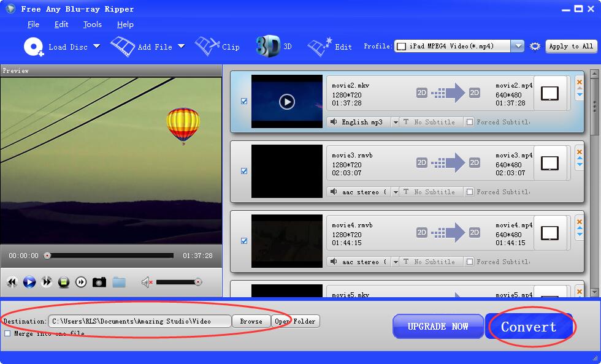Click the Browse button
The image size is (601, 364).
[x=251, y=321]
